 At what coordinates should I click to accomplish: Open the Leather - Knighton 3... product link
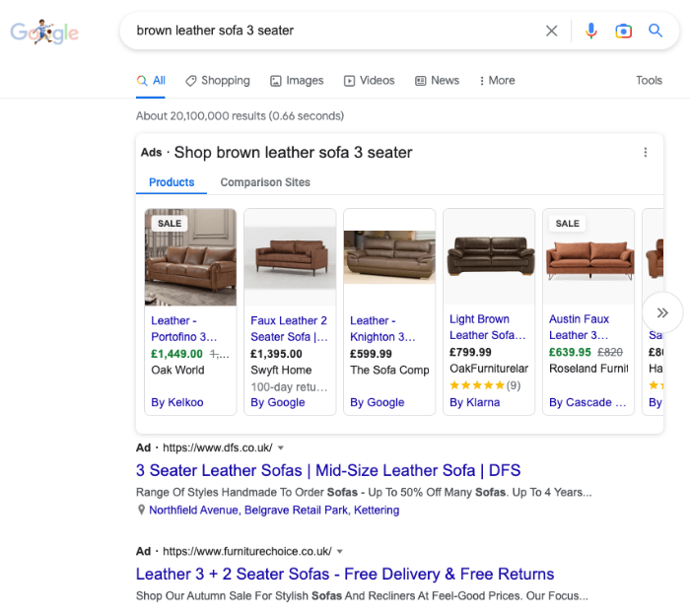382,328
